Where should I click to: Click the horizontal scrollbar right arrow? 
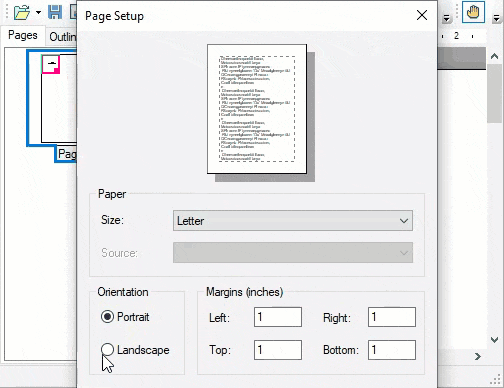coord(478,356)
